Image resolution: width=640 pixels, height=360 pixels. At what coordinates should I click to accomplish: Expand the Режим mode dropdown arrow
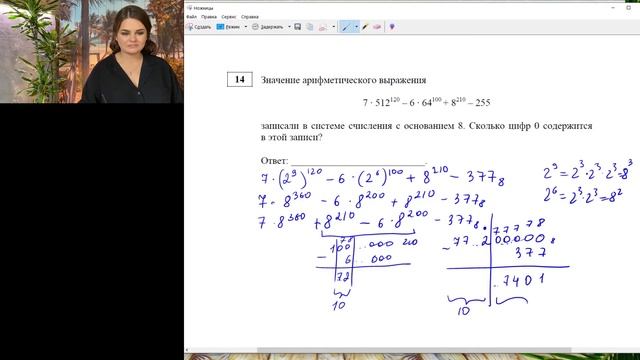[x=246, y=27]
